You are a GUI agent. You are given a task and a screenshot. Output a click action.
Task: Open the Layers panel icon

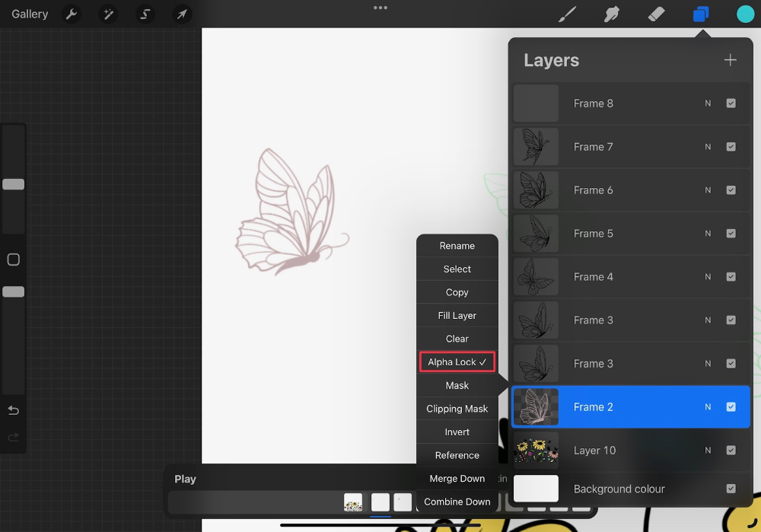pyautogui.click(x=700, y=14)
